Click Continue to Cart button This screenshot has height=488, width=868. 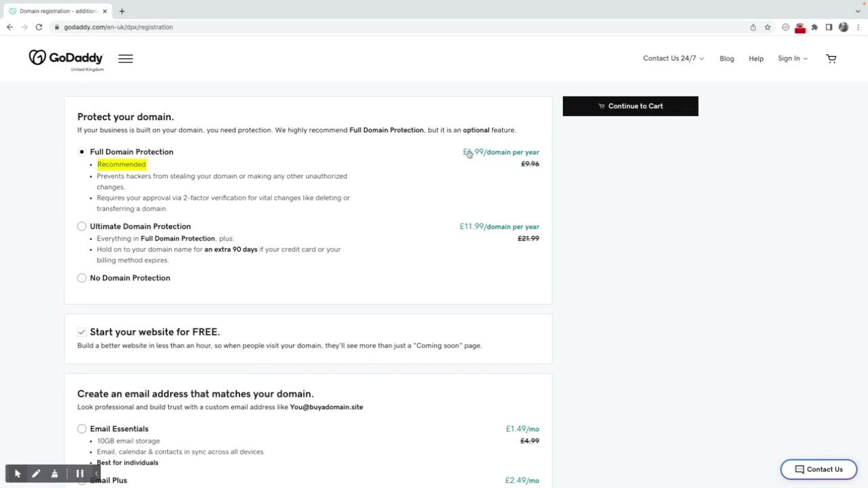click(630, 106)
